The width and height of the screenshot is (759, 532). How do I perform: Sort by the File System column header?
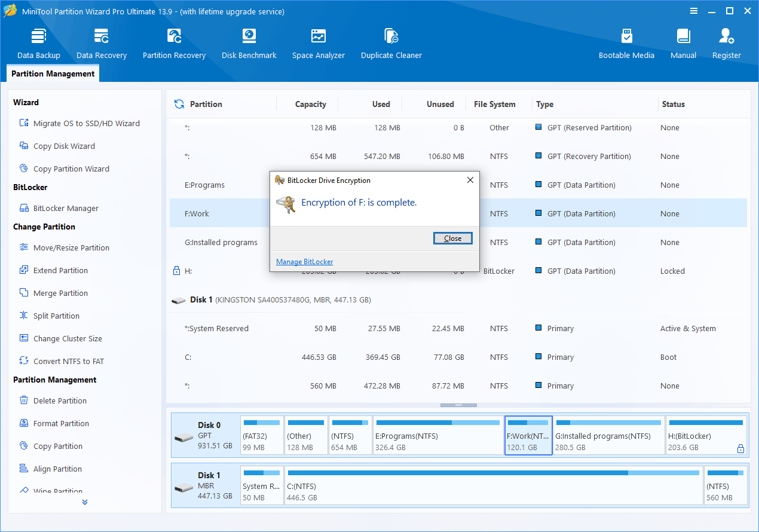coord(495,104)
